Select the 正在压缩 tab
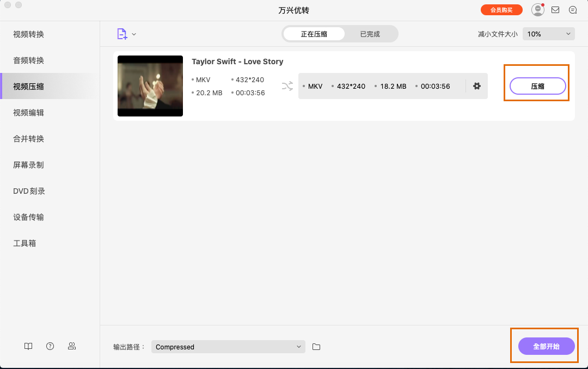This screenshot has height=369, width=588. (313, 33)
